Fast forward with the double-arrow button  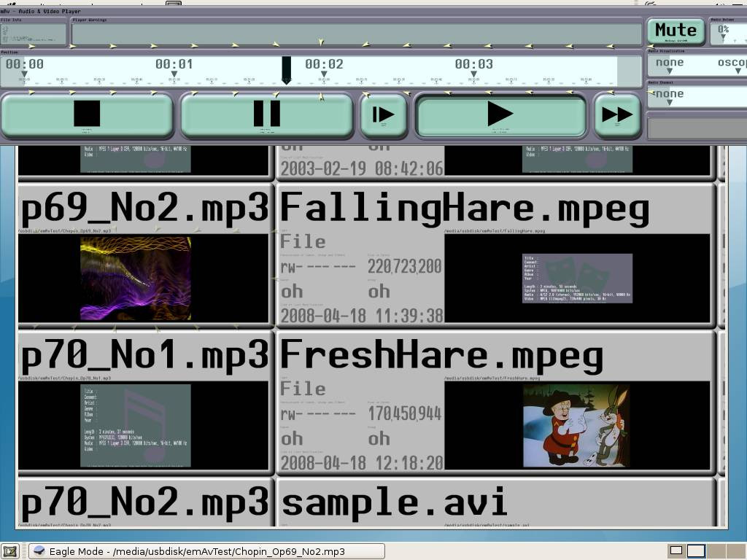pos(617,114)
